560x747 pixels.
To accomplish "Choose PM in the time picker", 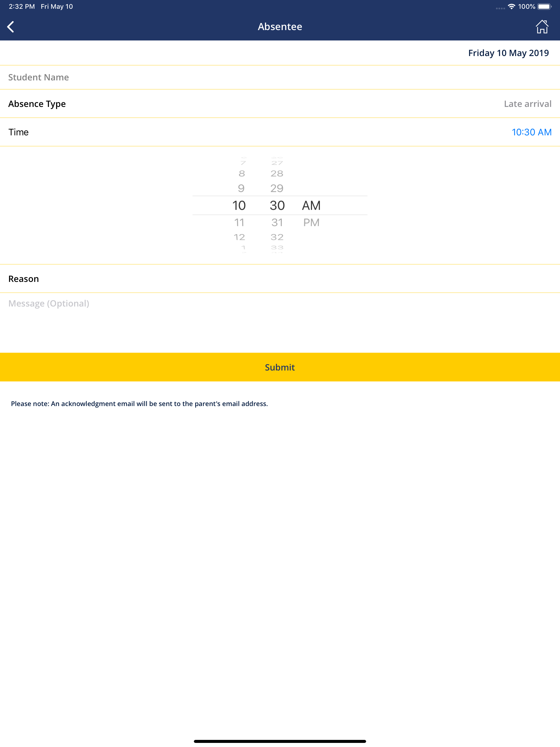I will 311,223.
